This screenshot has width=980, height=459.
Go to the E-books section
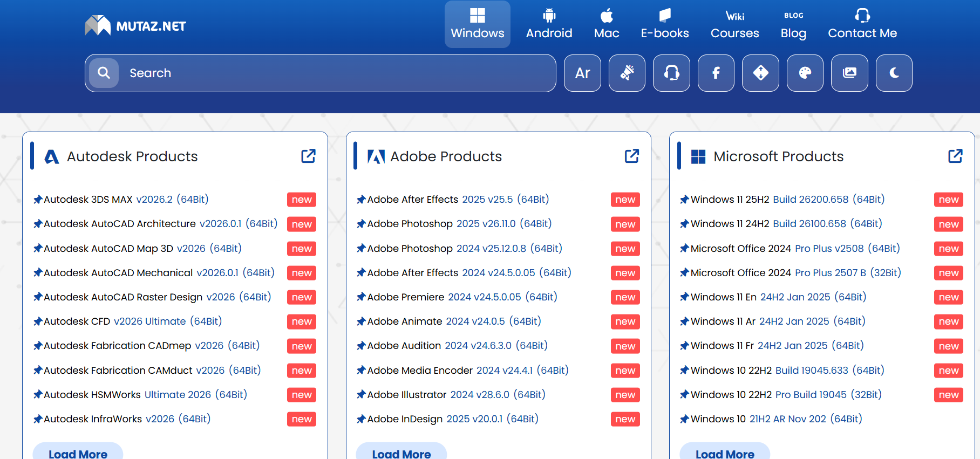pos(664,25)
